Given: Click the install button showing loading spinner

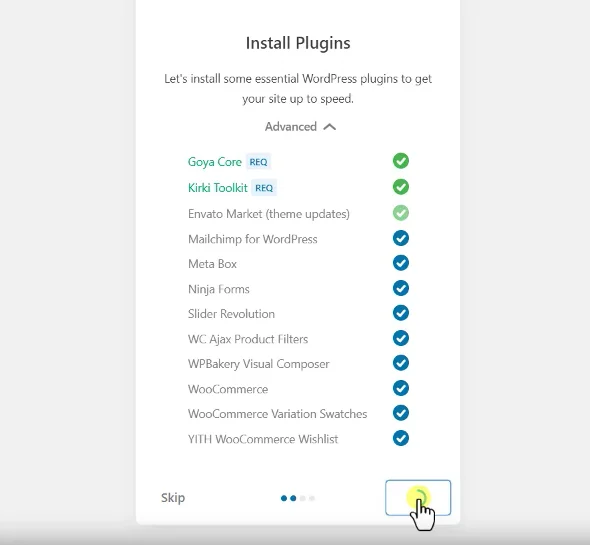Looking at the screenshot, I should 418,498.
